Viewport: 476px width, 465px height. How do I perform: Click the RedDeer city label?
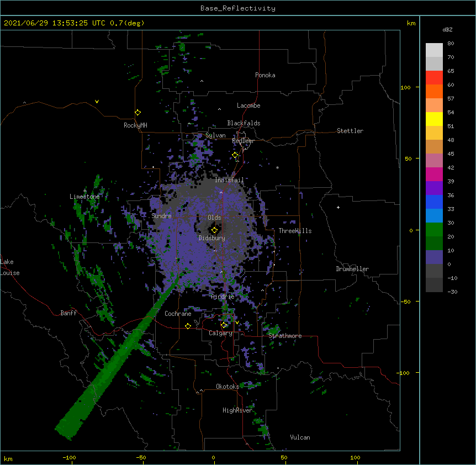coord(243,141)
